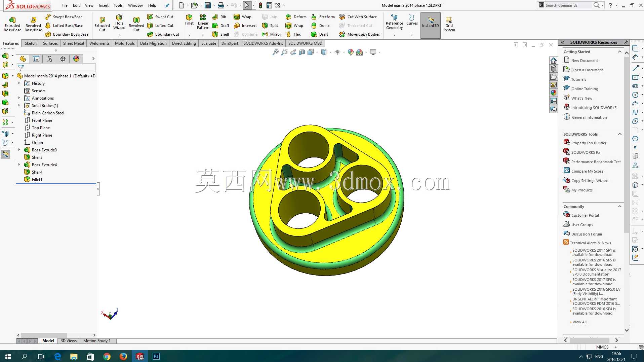Switch to the Sketch tab
The width and height of the screenshot is (644, 362).
point(31,43)
